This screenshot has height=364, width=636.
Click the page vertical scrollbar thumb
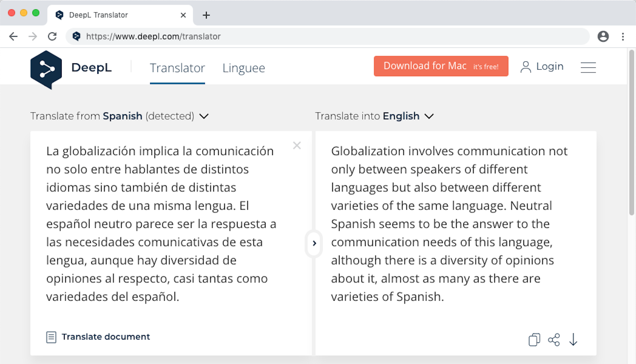tap(632, 134)
